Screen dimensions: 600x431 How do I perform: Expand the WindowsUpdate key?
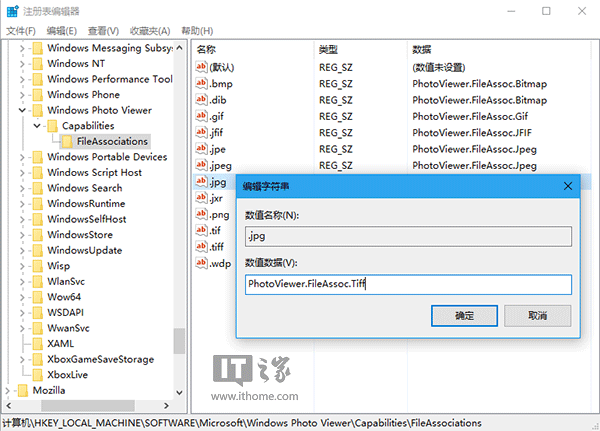pyautogui.click(x=22, y=251)
